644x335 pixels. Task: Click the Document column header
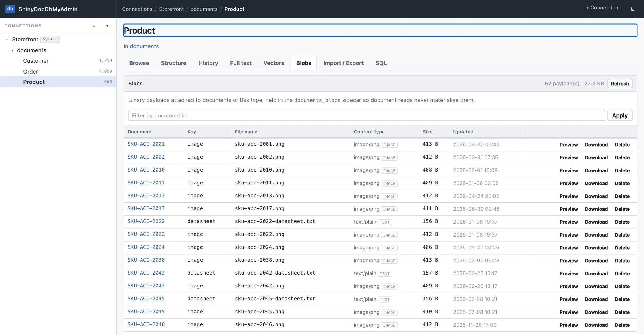click(x=139, y=132)
